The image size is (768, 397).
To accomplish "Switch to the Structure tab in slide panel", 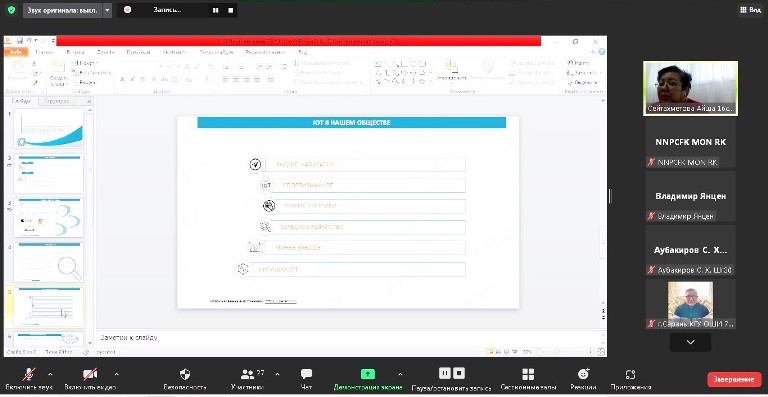I will [57, 101].
